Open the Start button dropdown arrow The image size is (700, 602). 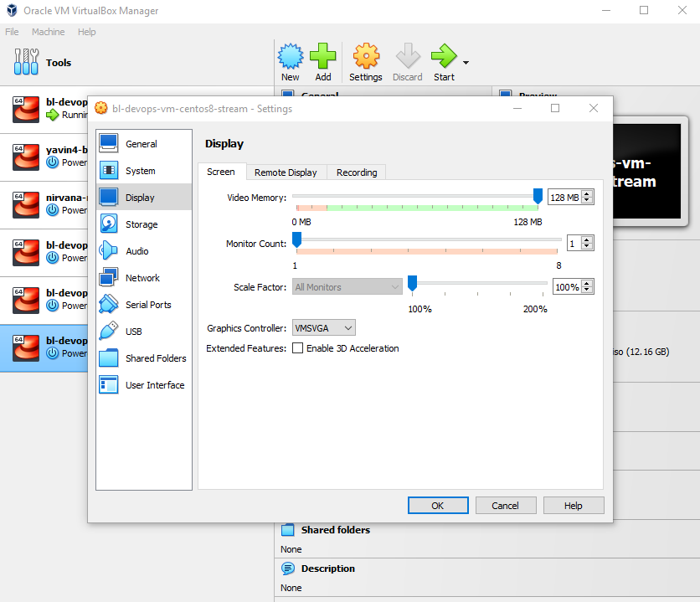466,63
